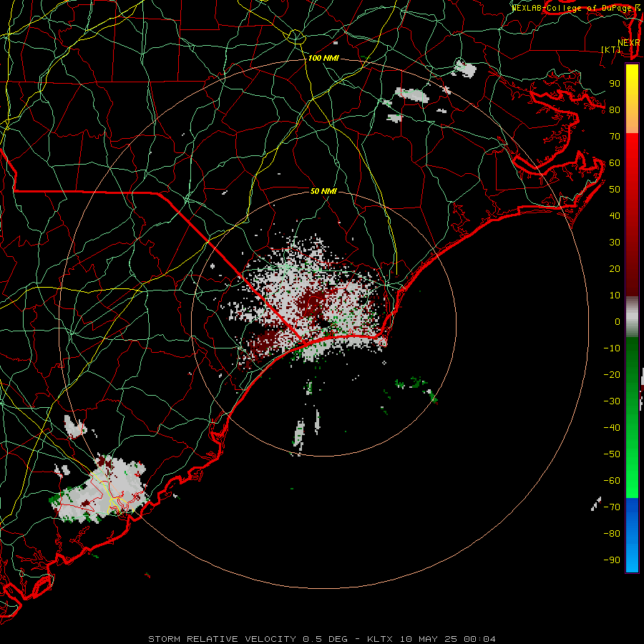The width and height of the screenshot is (644, 644).
Task: Click the "KLTX" station ID in the footer
Action: click(380, 639)
